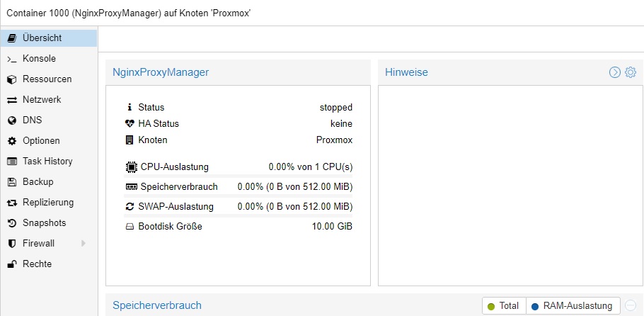Select the Optionen menu entry

tap(41, 141)
